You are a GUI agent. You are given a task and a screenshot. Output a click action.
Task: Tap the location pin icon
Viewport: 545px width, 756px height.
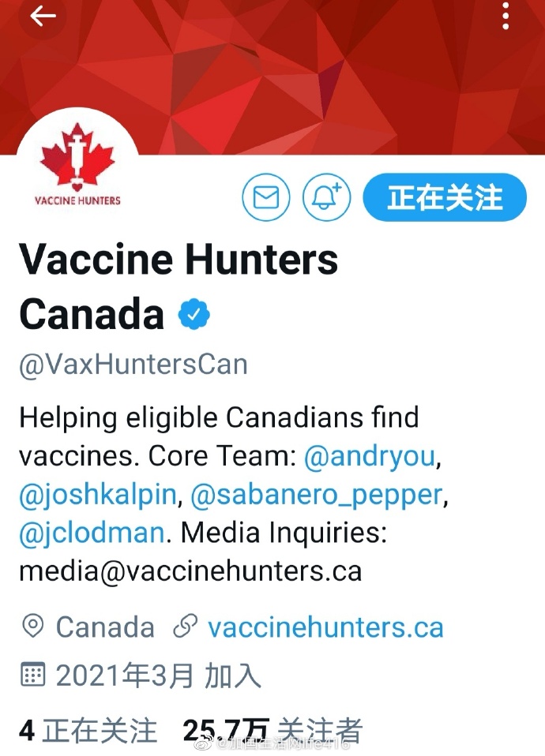coord(32,627)
